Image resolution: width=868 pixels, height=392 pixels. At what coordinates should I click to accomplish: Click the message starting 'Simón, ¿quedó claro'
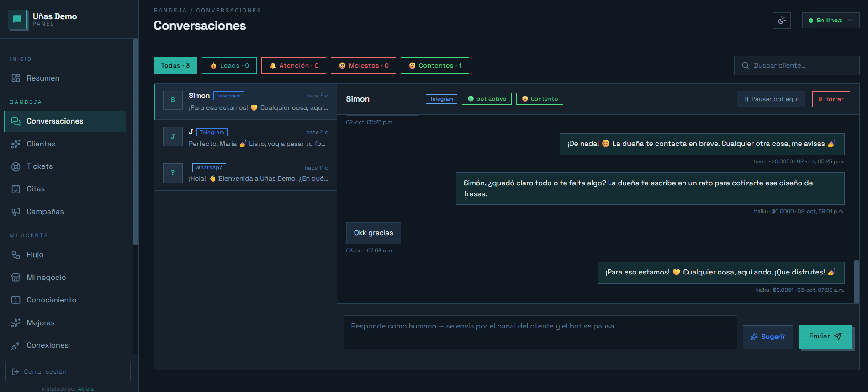650,188
